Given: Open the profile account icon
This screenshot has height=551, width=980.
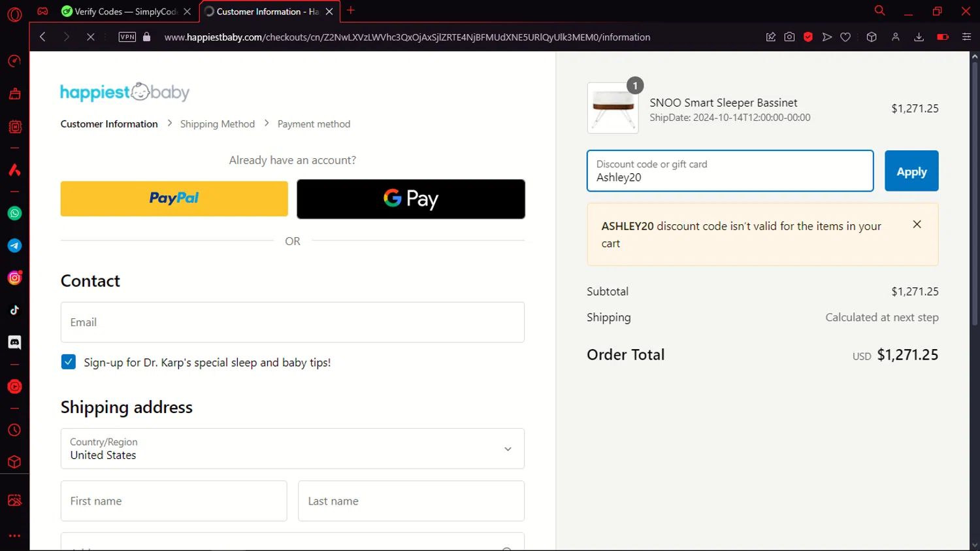Looking at the screenshot, I should point(896,37).
